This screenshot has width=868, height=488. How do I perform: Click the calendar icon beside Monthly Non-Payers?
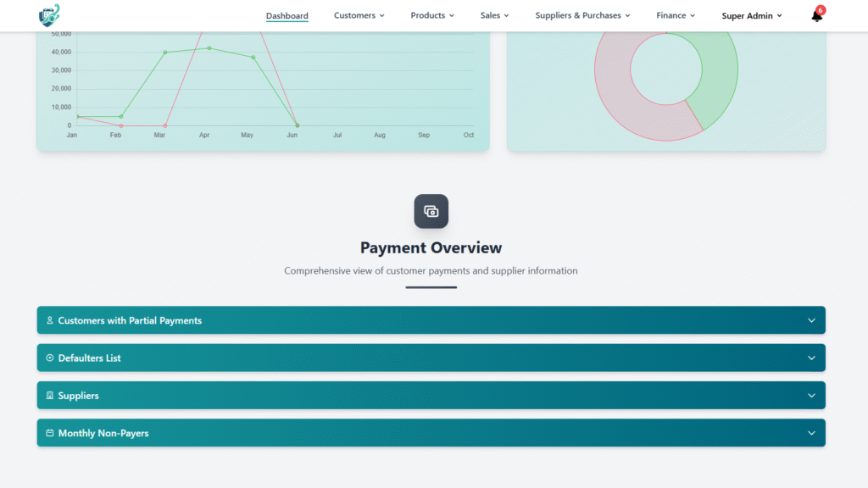click(50, 433)
